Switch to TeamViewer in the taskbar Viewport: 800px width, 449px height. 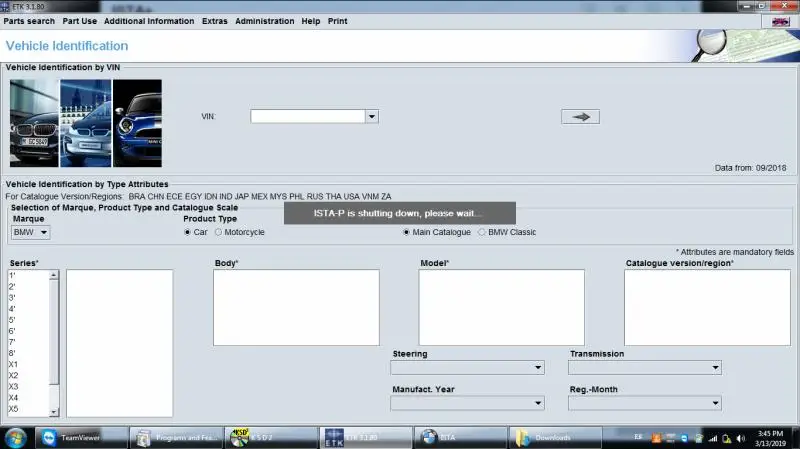[81, 438]
